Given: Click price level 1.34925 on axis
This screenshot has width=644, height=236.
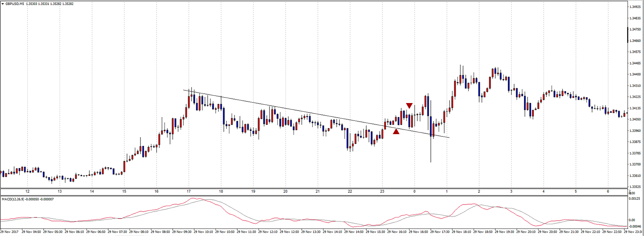Looking at the screenshot, I should pyautogui.click(x=635, y=7).
